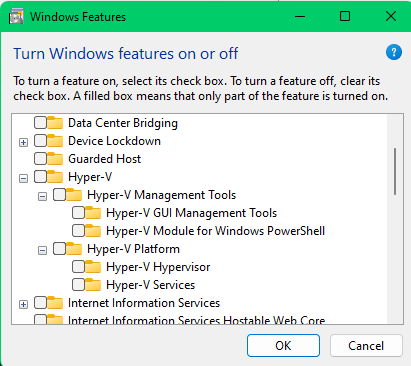Click the Internet Information Services folder icon
411x366 pixels.
coord(55,303)
